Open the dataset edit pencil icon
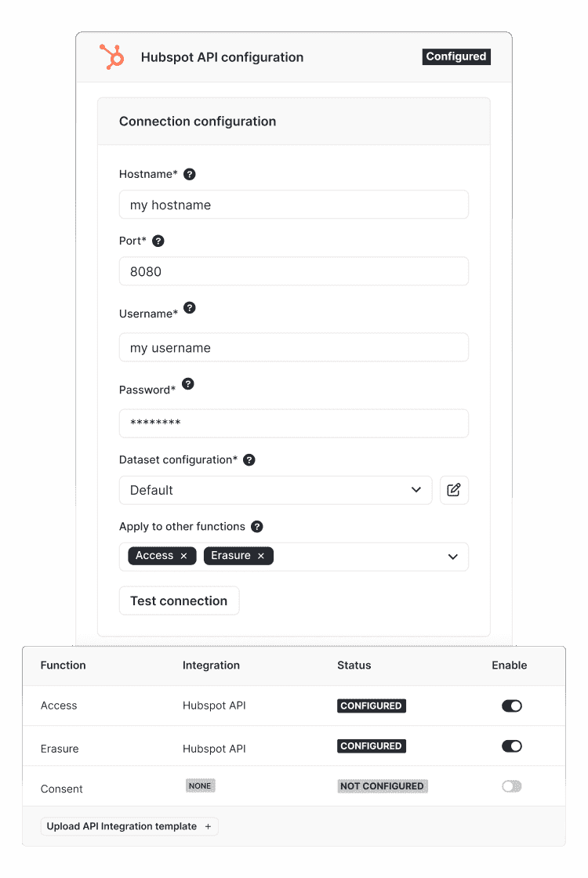588x878 pixels. coord(454,490)
